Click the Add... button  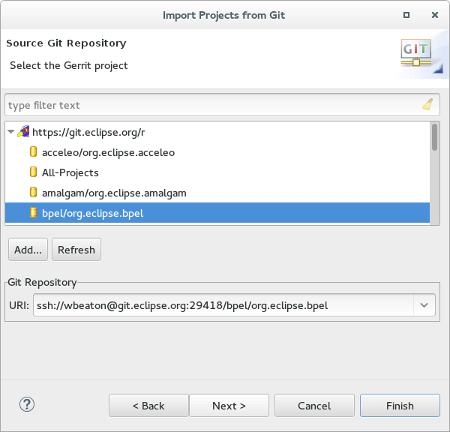(x=28, y=250)
